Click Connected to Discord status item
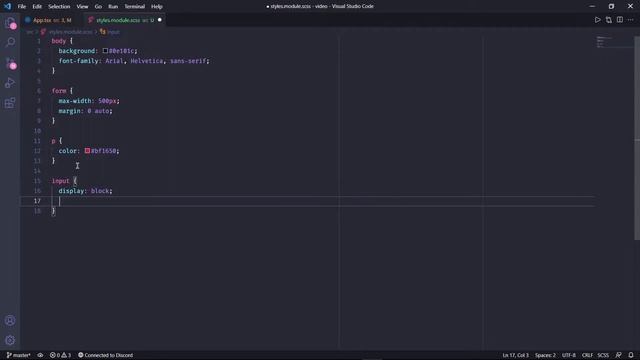Screen dimensions: 640x360 (x=105, y=355)
